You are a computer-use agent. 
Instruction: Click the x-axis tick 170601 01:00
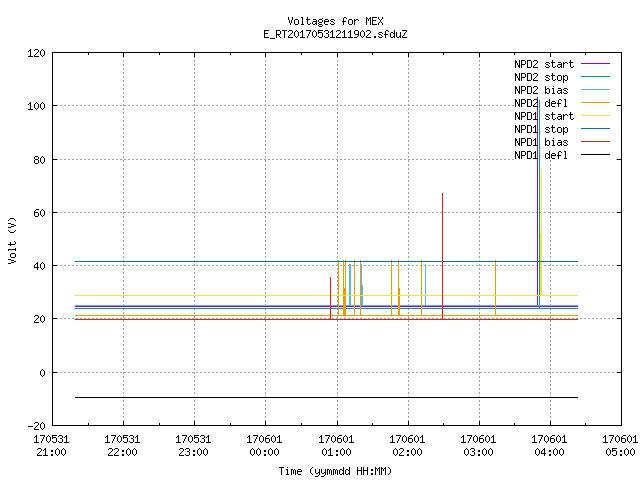pos(336,446)
